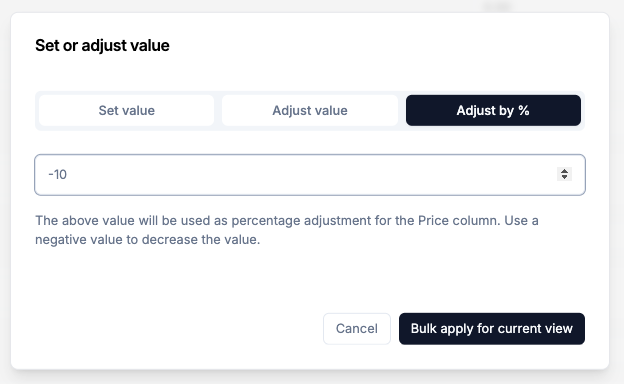Decrement the percentage with the spinner's down triangle
The image size is (624, 384).
[564, 177]
